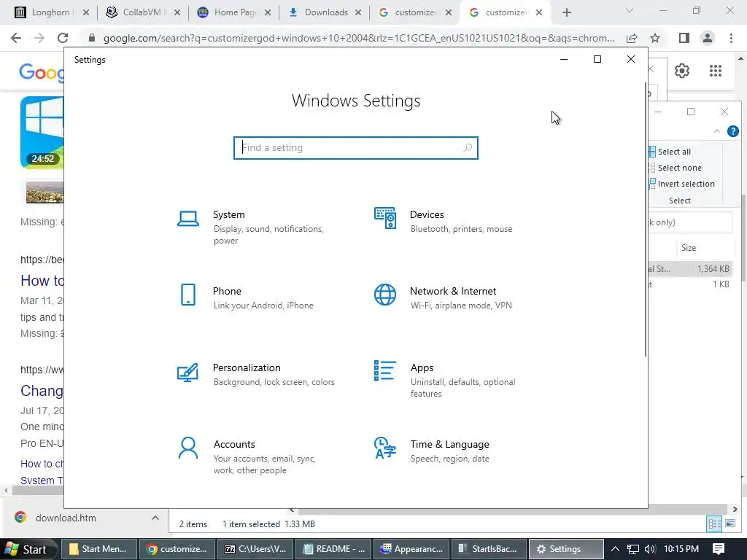Click Chrome back arrow
747x560 pixels.
pyautogui.click(x=16, y=38)
